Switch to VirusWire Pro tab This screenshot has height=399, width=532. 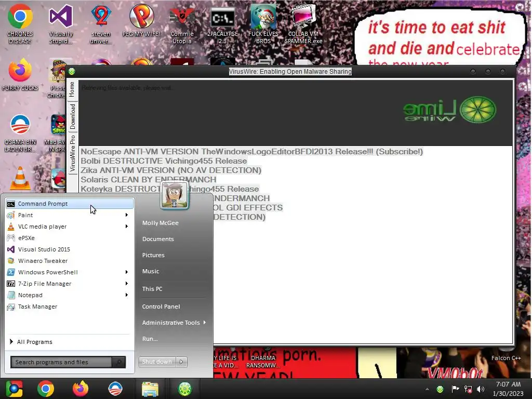coord(72,153)
